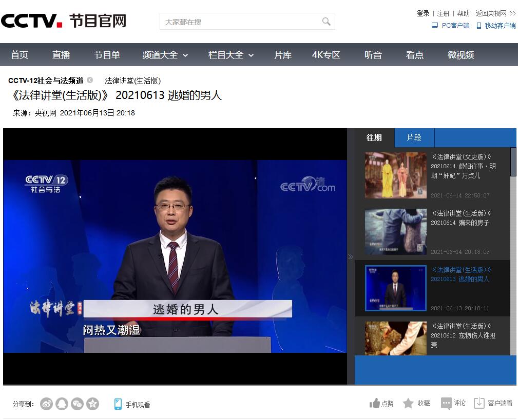Click the 客户端看 download icon

(479, 404)
